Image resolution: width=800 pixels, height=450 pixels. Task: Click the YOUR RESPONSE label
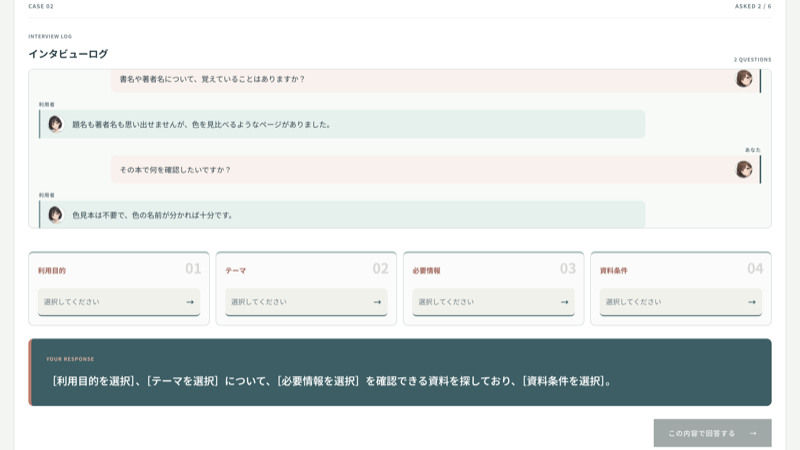[70, 359]
